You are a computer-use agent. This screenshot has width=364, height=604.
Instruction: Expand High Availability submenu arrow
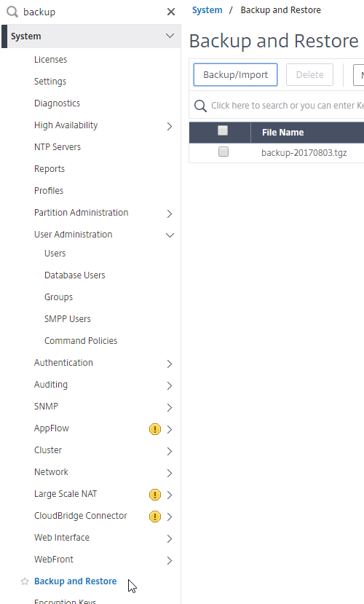(x=170, y=126)
